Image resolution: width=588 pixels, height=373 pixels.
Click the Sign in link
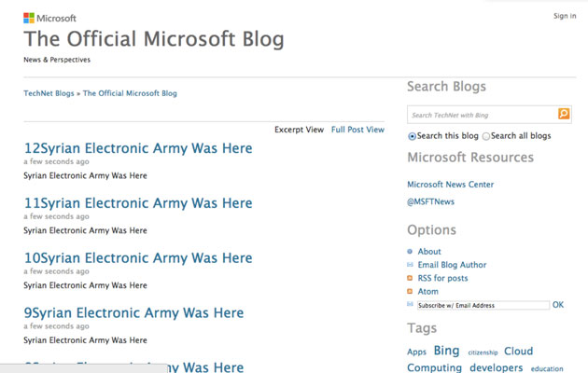tap(565, 16)
